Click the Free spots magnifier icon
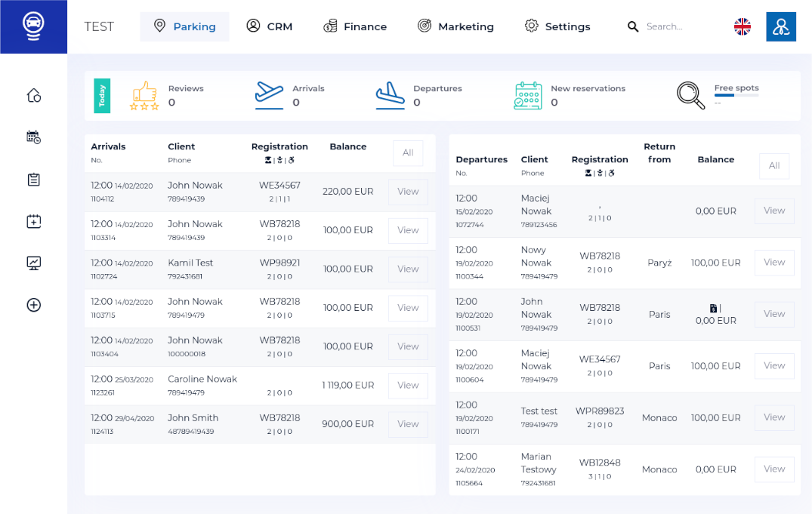The height and width of the screenshot is (514, 812). click(x=690, y=95)
